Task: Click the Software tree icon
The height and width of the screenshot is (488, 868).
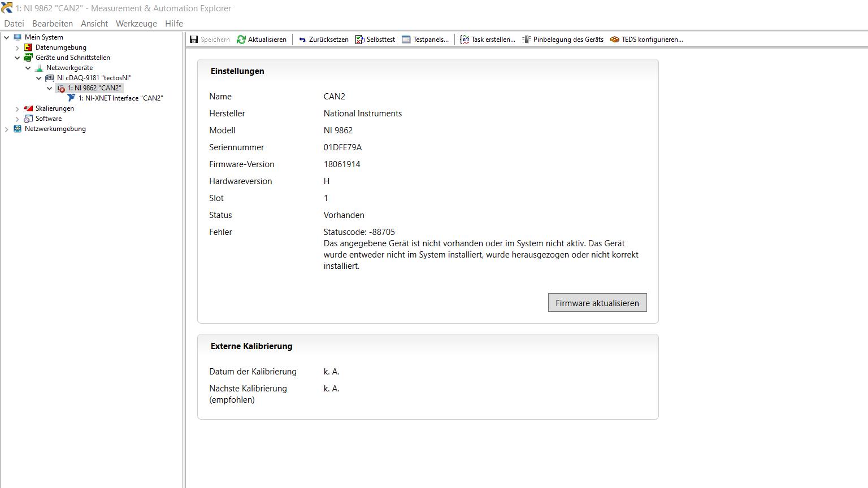Action: [x=28, y=119]
